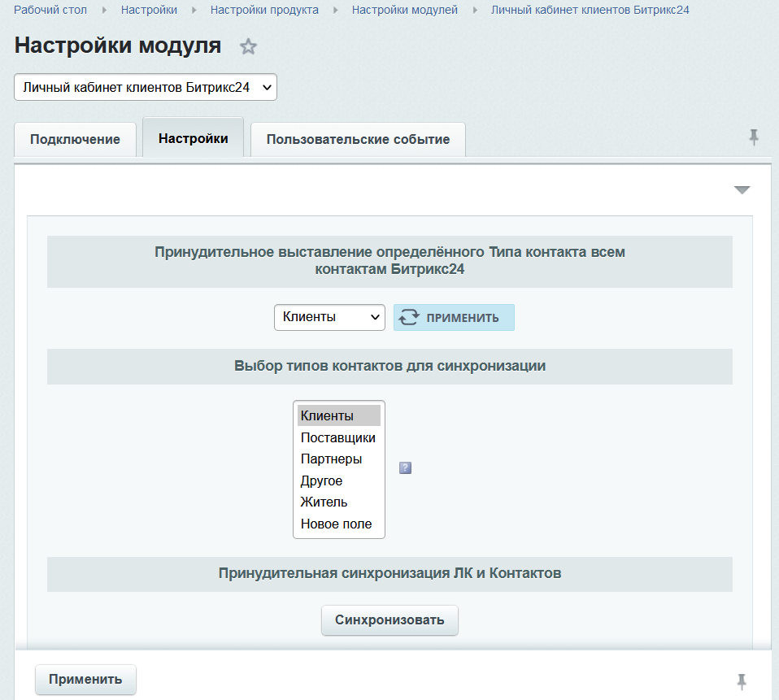Click the question mark help icon

405,467
